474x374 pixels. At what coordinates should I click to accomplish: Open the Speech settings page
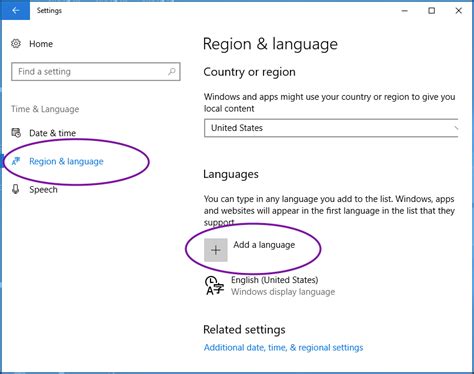[43, 190]
